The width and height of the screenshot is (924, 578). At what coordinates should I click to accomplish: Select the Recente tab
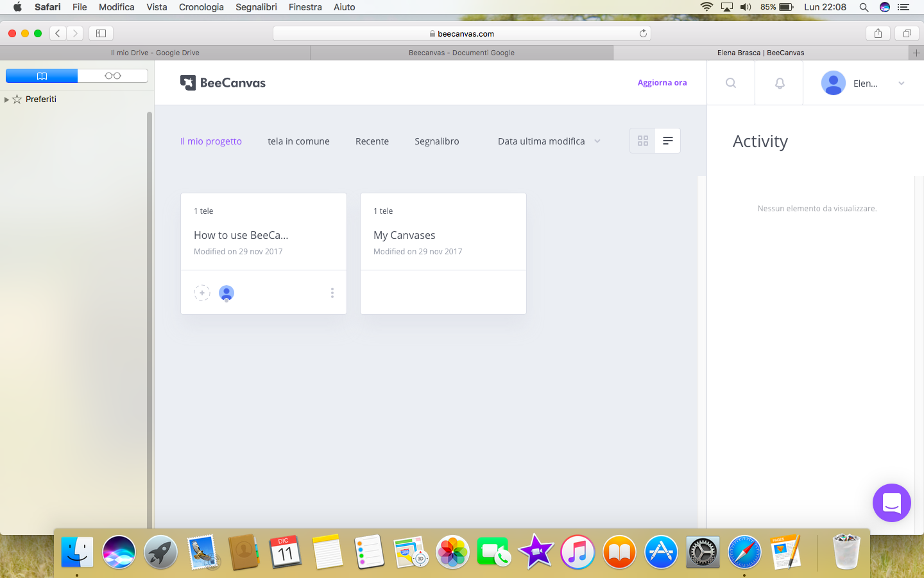pyautogui.click(x=372, y=141)
